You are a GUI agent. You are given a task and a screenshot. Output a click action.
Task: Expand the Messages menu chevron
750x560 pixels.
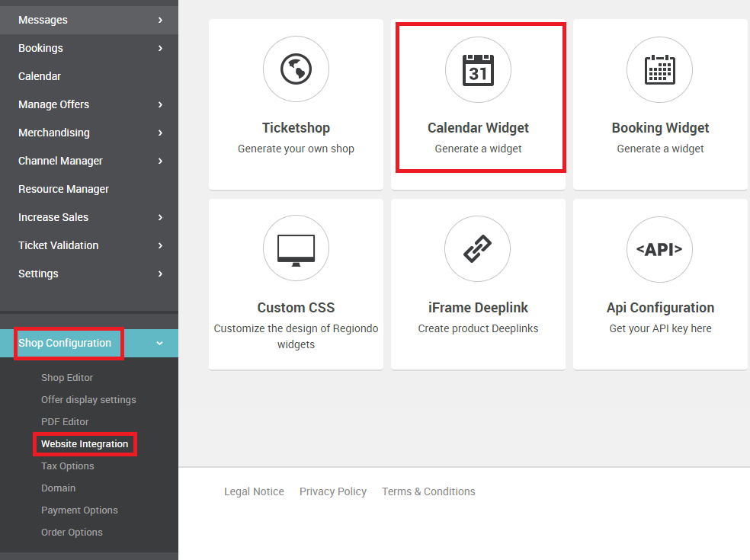coord(160,20)
